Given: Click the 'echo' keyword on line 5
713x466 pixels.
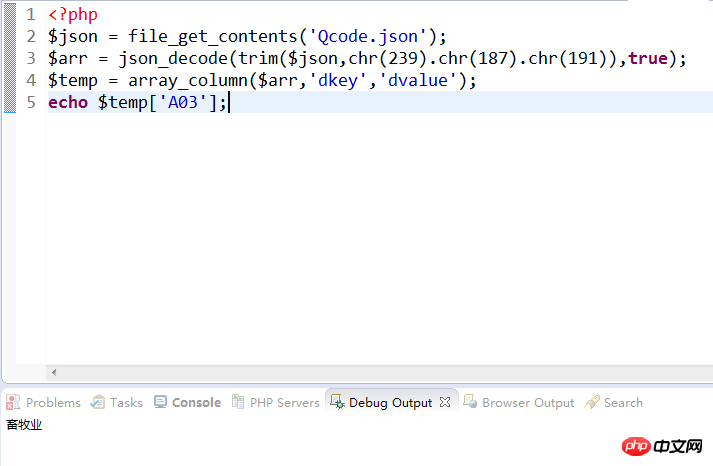Looking at the screenshot, I should click(x=68, y=102).
